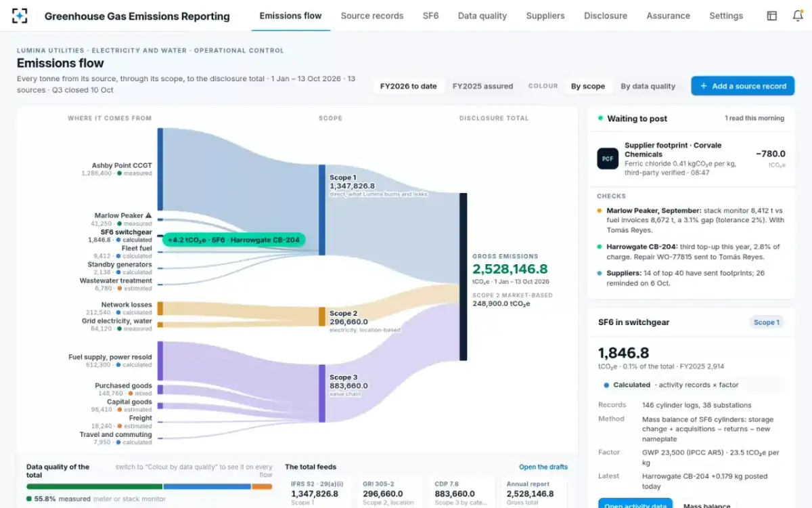Screen dimensions: 812x508
Task: Click the Marlow Peaker warning triangle
Action: [148, 215]
